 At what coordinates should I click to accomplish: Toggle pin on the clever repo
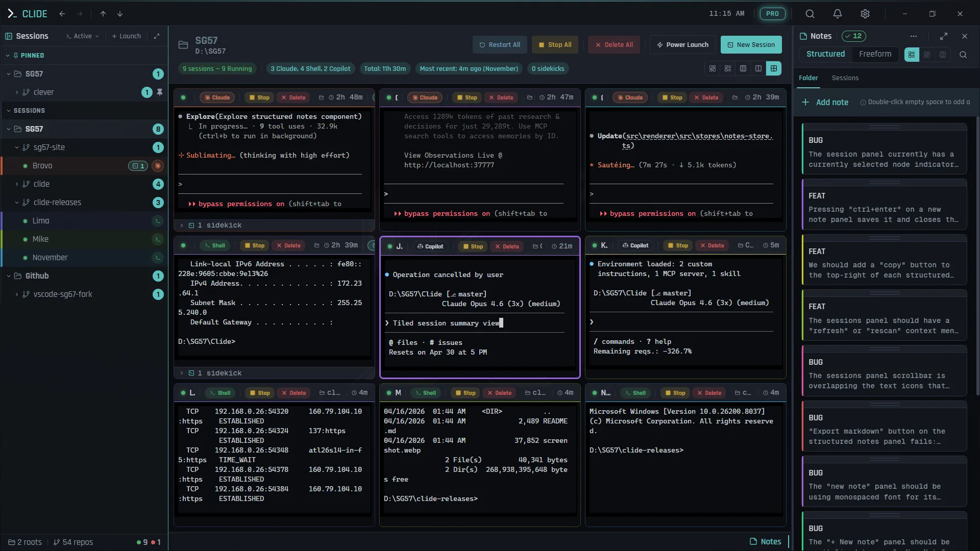click(x=160, y=92)
